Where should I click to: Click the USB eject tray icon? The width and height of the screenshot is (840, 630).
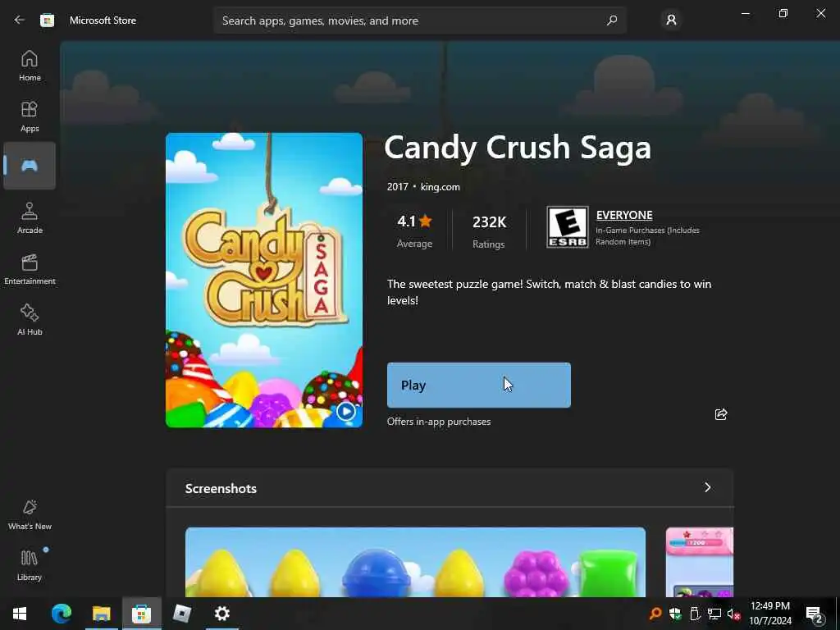click(x=695, y=614)
